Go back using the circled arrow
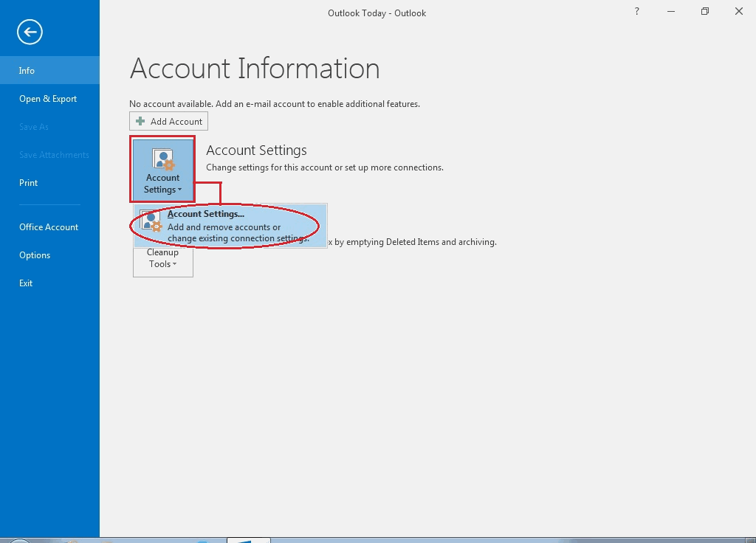This screenshot has height=543, width=756. [30, 32]
